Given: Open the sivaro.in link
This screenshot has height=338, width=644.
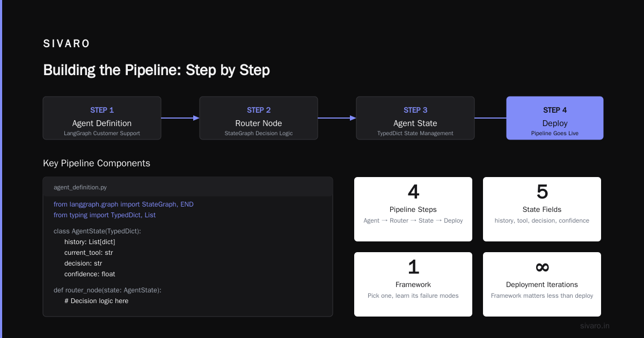Looking at the screenshot, I should point(595,326).
